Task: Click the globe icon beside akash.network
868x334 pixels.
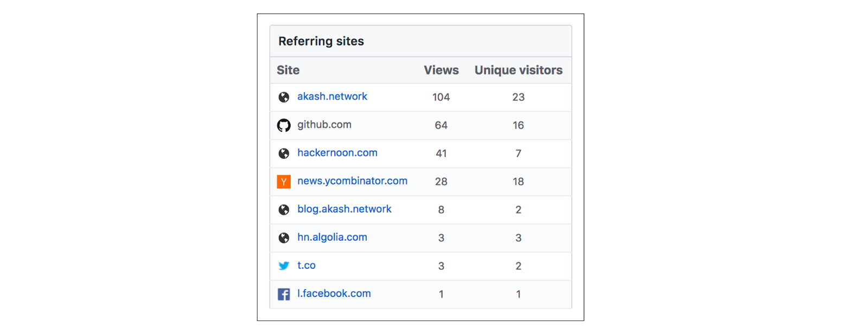Action: 284,97
